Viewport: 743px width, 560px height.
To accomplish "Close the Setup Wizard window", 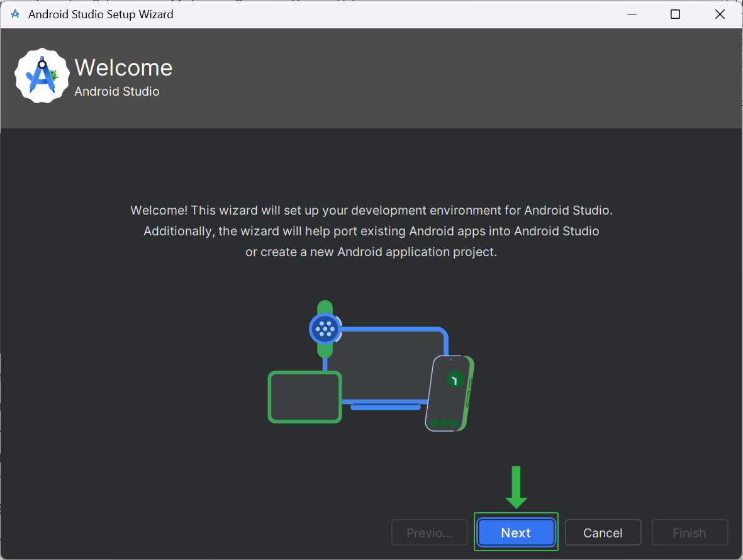I will click(720, 14).
